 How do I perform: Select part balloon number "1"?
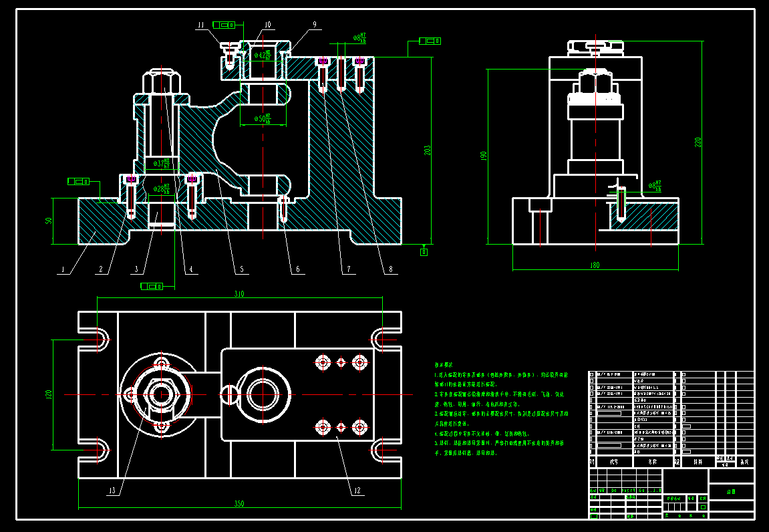click(63, 269)
